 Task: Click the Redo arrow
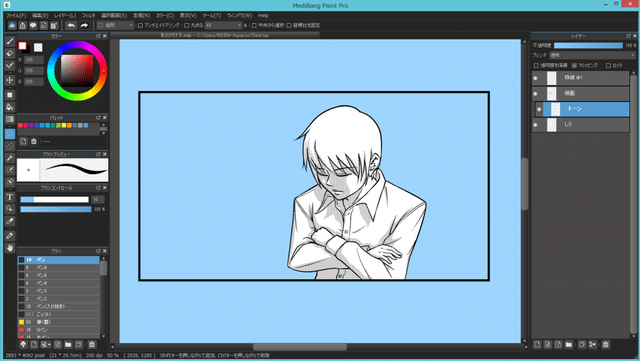point(84,25)
